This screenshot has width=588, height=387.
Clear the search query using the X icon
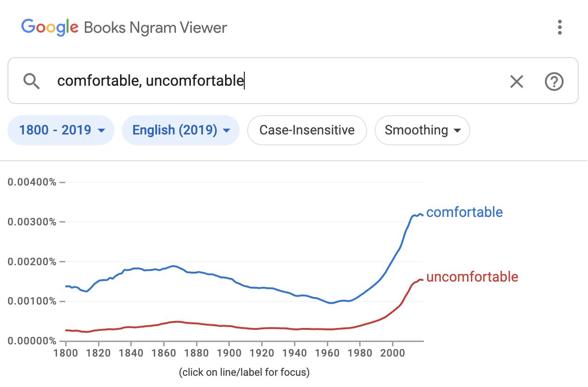coord(516,81)
